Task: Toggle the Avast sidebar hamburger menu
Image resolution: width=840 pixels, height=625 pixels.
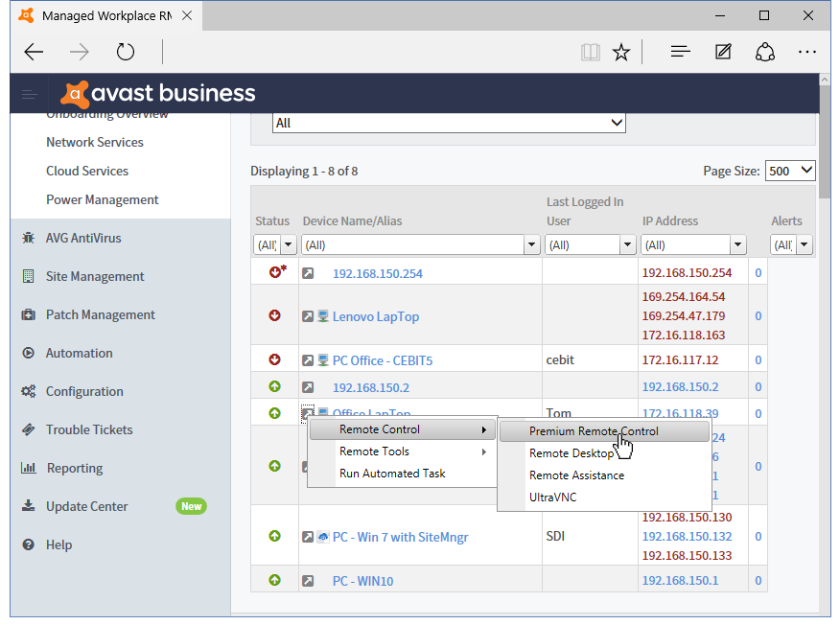Action: pyautogui.click(x=30, y=94)
